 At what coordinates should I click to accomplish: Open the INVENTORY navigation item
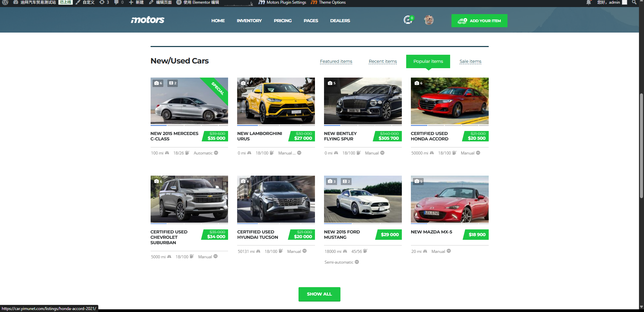pyautogui.click(x=249, y=20)
